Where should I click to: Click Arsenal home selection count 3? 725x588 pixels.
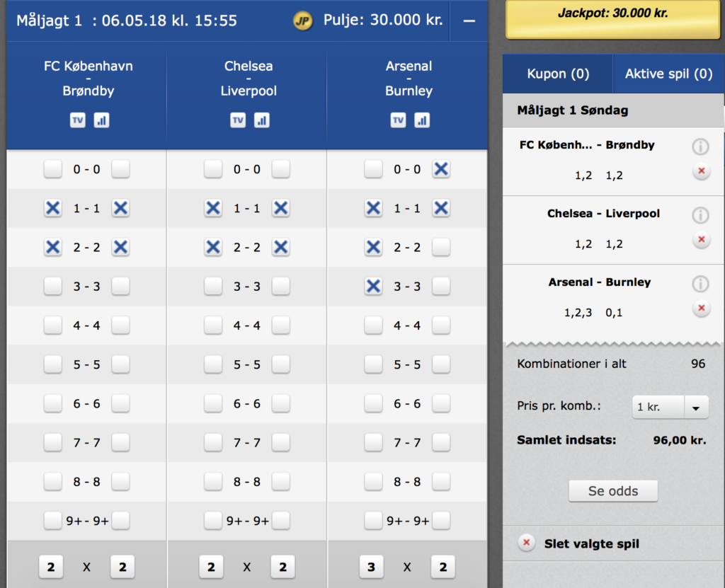point(371,567)
